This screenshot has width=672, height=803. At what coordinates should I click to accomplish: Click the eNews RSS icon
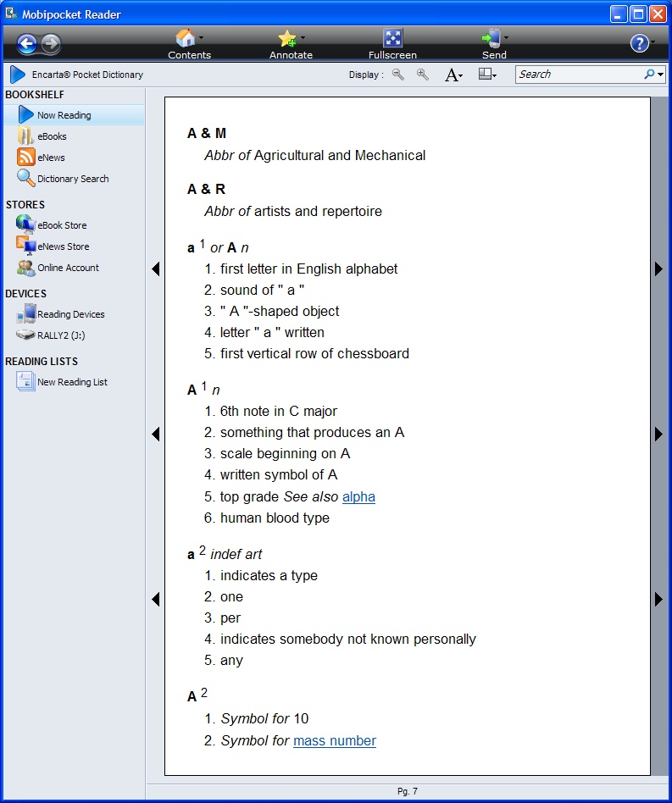point(25,157)
